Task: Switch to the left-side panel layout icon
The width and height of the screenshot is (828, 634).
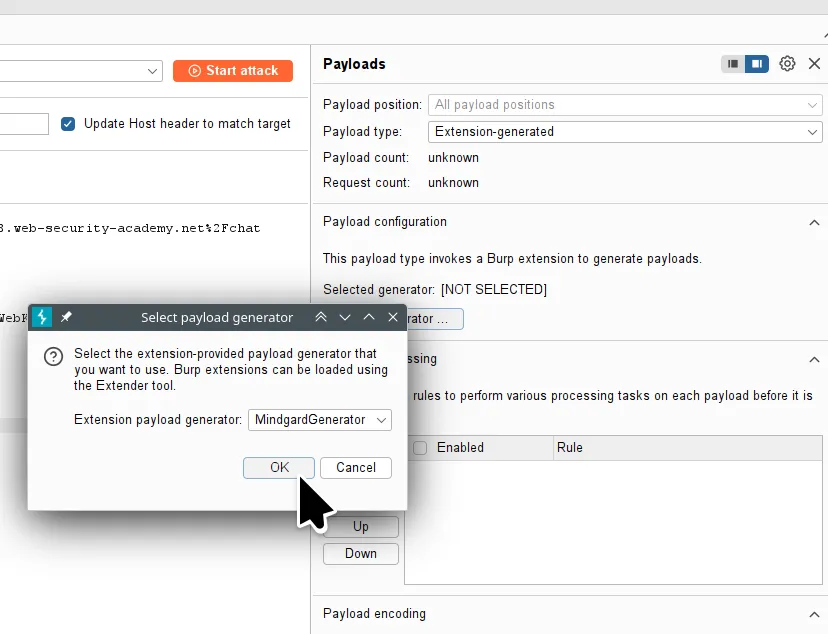Action: pyautogui.click(x=733, y=64)
